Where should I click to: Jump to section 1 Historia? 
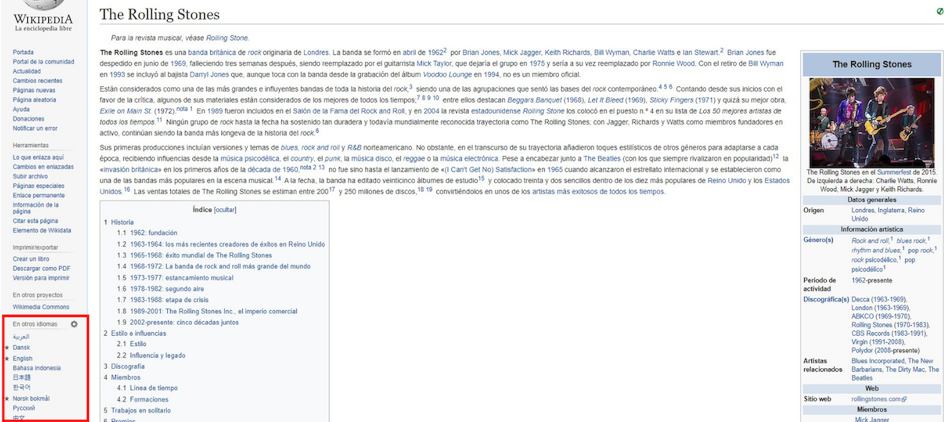point(119,222)
